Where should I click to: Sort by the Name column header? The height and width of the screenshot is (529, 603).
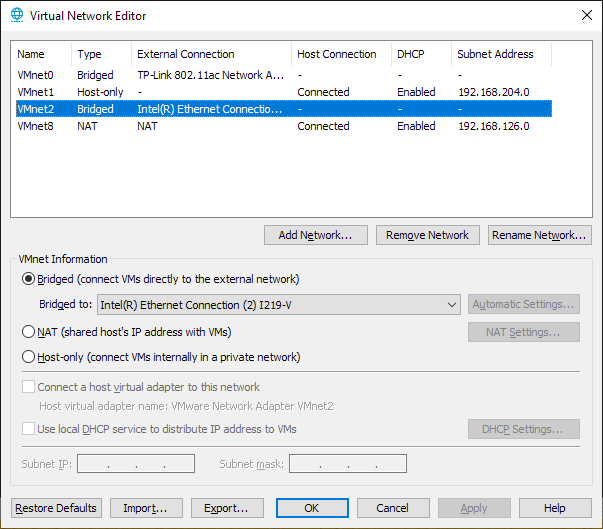pyautogui.click(x=40, y=54)
